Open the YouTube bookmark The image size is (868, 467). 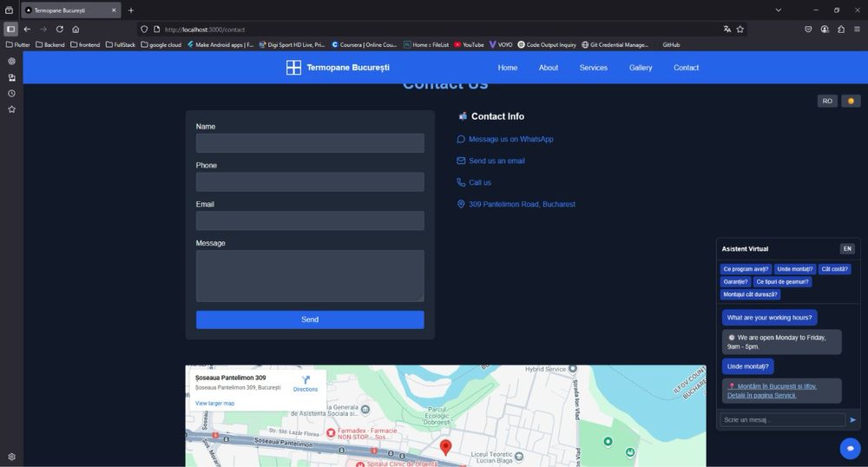pos(469,45)
